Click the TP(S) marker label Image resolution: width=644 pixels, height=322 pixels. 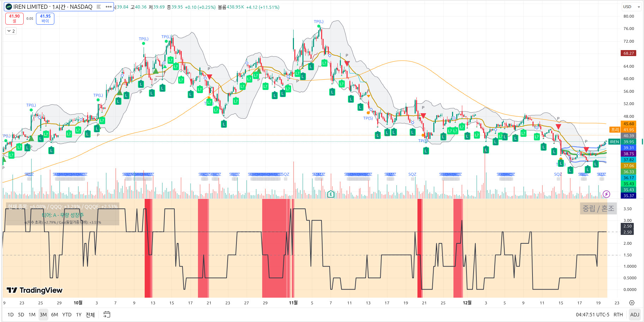pos(368,118)
